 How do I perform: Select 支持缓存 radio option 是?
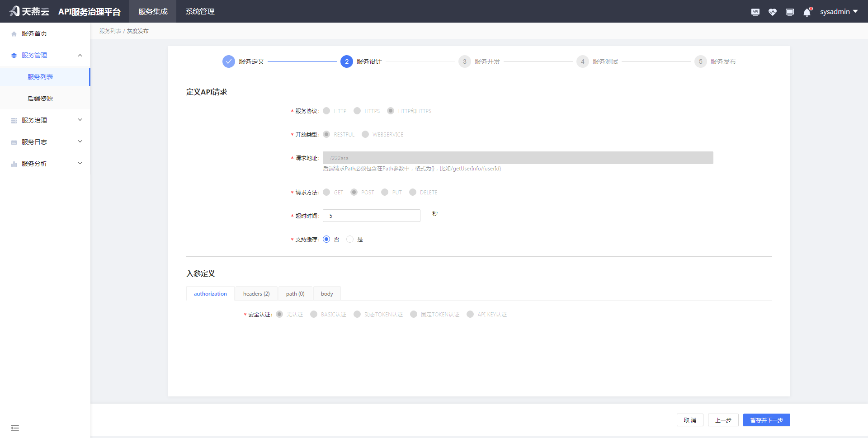pos(350,239)
